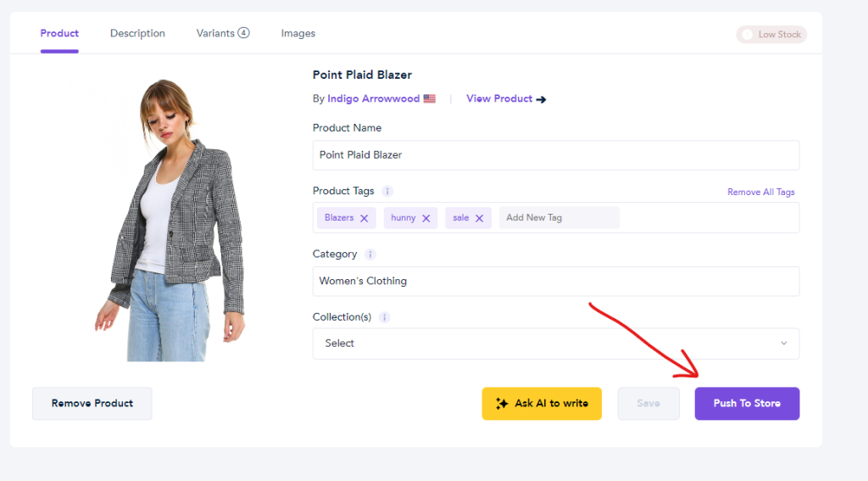Image resolution: width=868 pixels, height=481 pixels.
Task: Remove the Blazers tag with its X icon
Action: point(364,218)
